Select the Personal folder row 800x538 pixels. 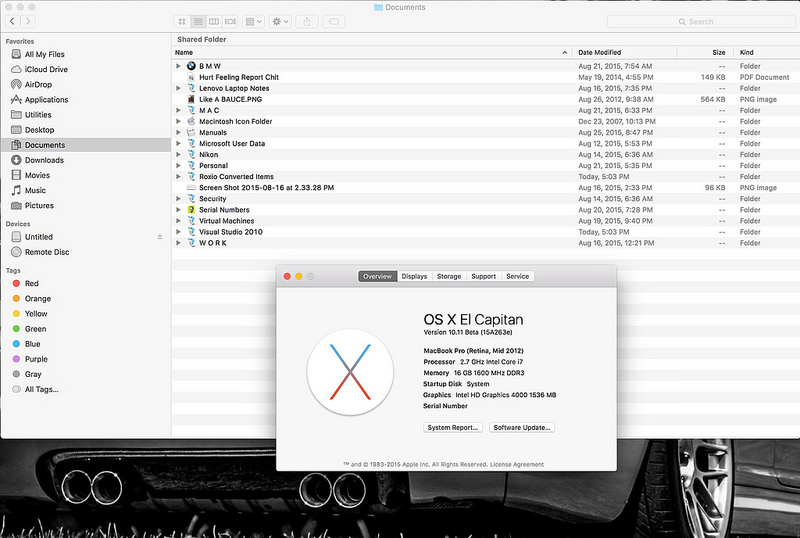(486, 165)
